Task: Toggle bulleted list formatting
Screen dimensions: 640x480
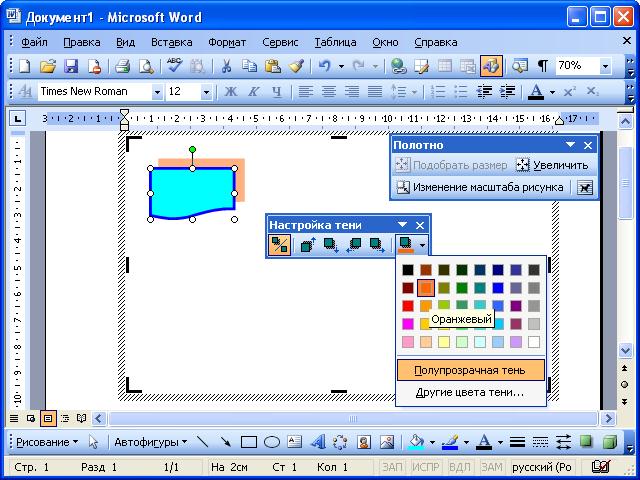Action: point(460,91)
